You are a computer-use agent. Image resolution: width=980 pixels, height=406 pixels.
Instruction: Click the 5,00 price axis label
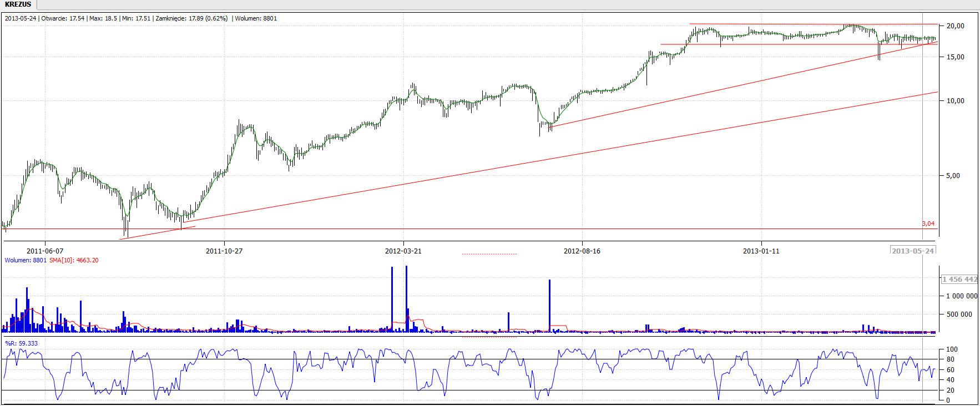[953, 176]
